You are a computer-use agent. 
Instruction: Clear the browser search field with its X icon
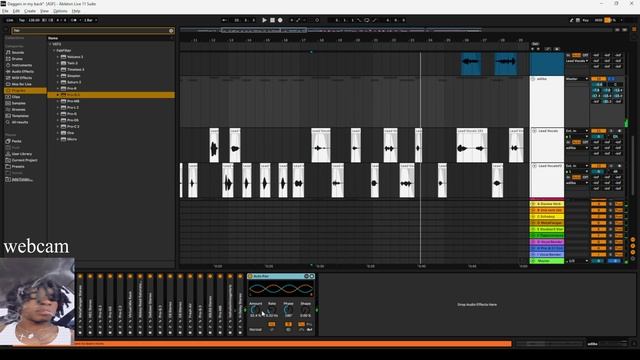point(171,31)
